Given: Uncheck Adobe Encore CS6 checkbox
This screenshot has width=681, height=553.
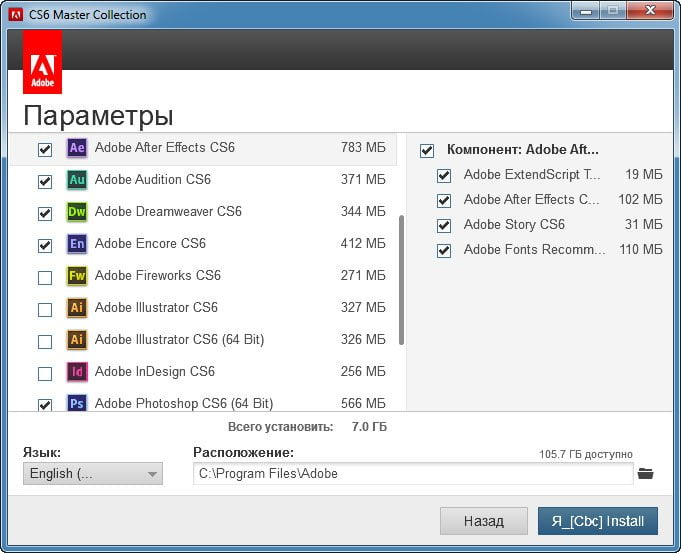Looking at the screenshot, I should pyautogui.click(x=45, y=245).
